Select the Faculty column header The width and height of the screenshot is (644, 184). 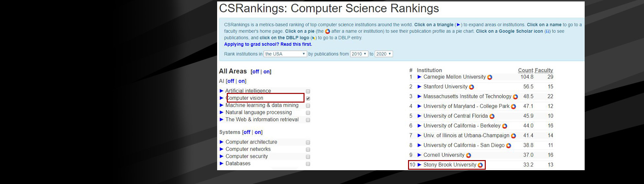544,70
